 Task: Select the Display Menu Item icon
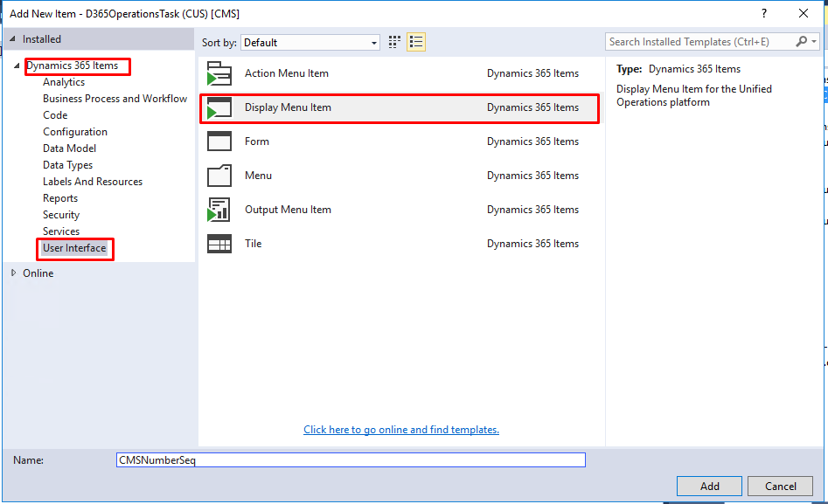coord(219,107)
